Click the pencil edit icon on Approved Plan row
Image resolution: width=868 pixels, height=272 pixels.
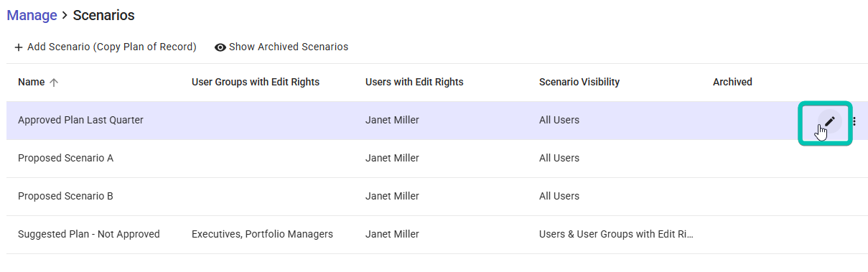[x=829, y=121]
